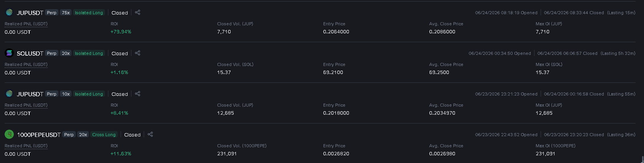Image resolution: width=644 pixels, height=163 pixels.
Task: Click the 75x leverage badge
Action: (x=66, y=13)
